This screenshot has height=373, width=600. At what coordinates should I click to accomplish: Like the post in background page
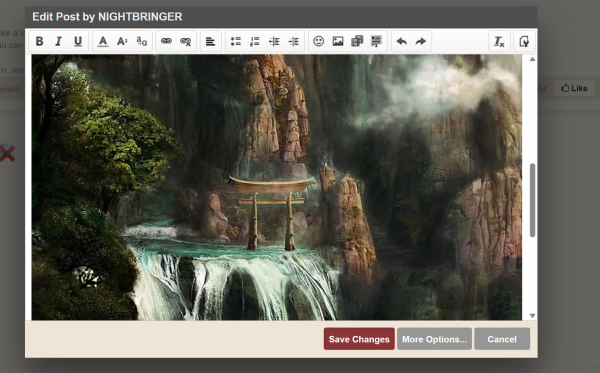pos(574,88)
